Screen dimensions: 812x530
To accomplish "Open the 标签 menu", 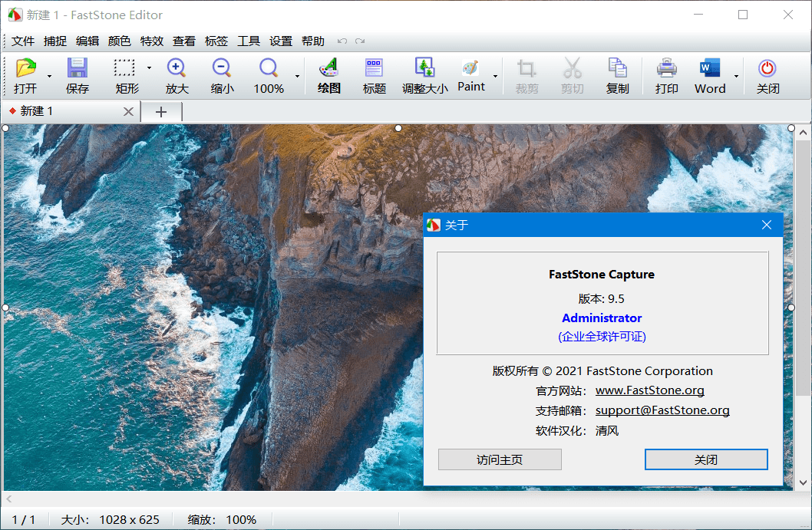I will 216,41.
